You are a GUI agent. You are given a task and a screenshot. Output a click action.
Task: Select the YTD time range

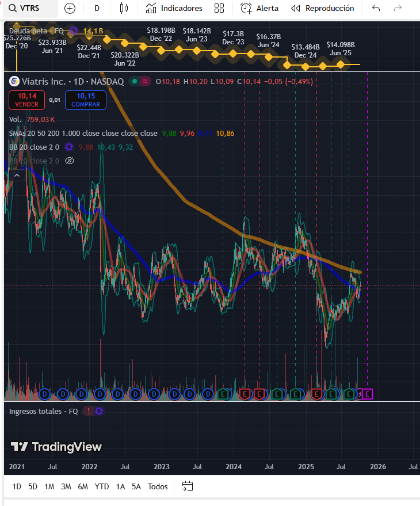point(102,486)
